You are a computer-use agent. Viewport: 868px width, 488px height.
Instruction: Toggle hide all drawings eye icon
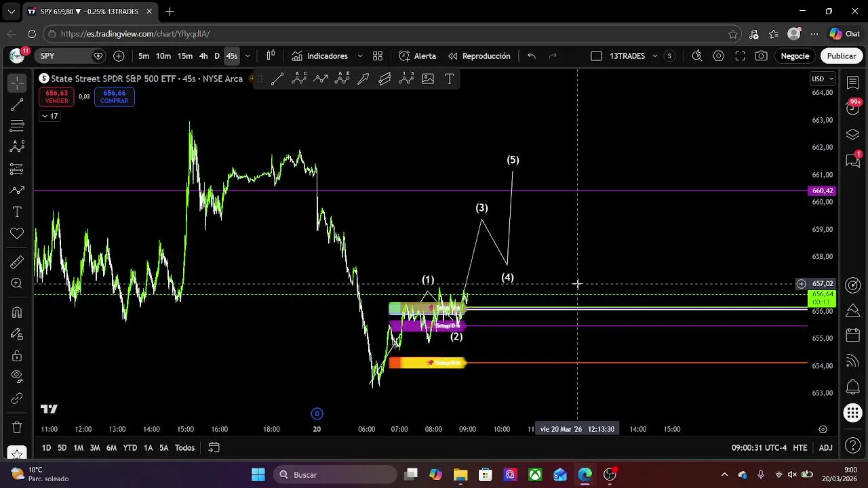(17, 376)
